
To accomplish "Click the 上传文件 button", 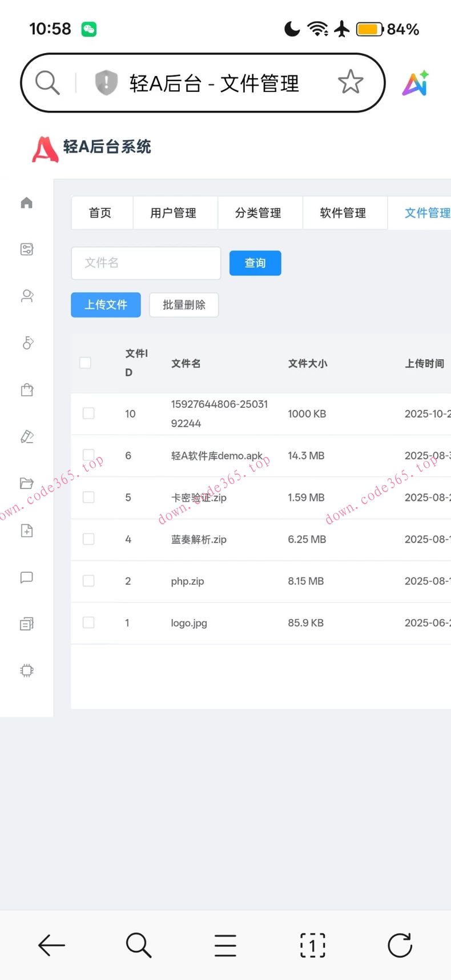I will click(106, 305).
